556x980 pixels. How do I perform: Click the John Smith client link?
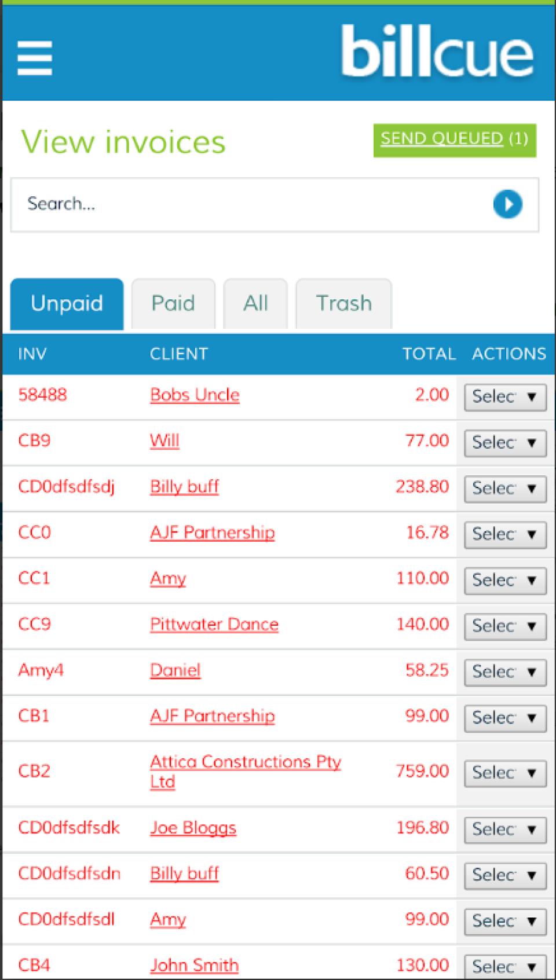point(194,966)
